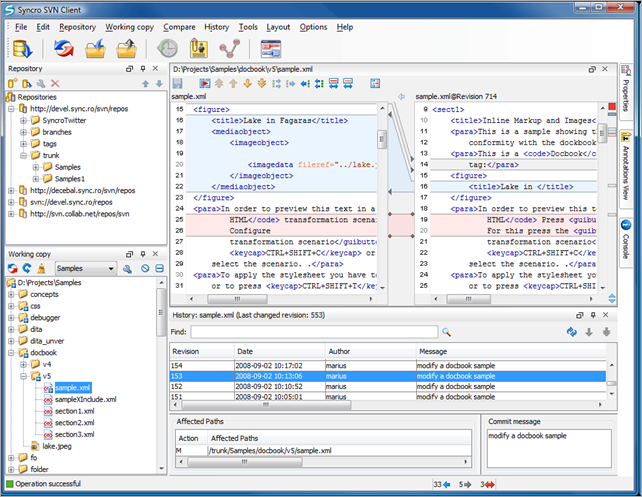Image resolution: width=642 pixels, height=497 pixels.
Task: Open the Revision Graph icon
Action: point(231,47)
